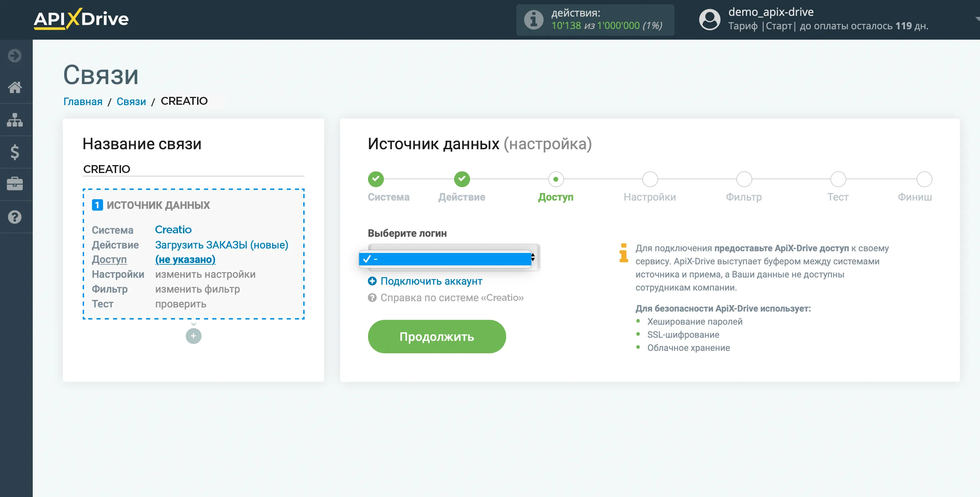Click изменить настройки text
This screenshot has width=980, height=497.
(205, 274)
